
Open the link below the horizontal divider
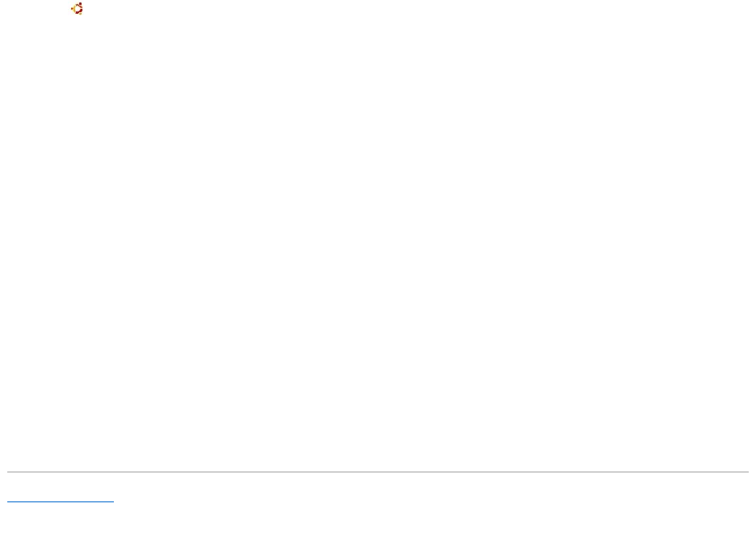(61, 501)
